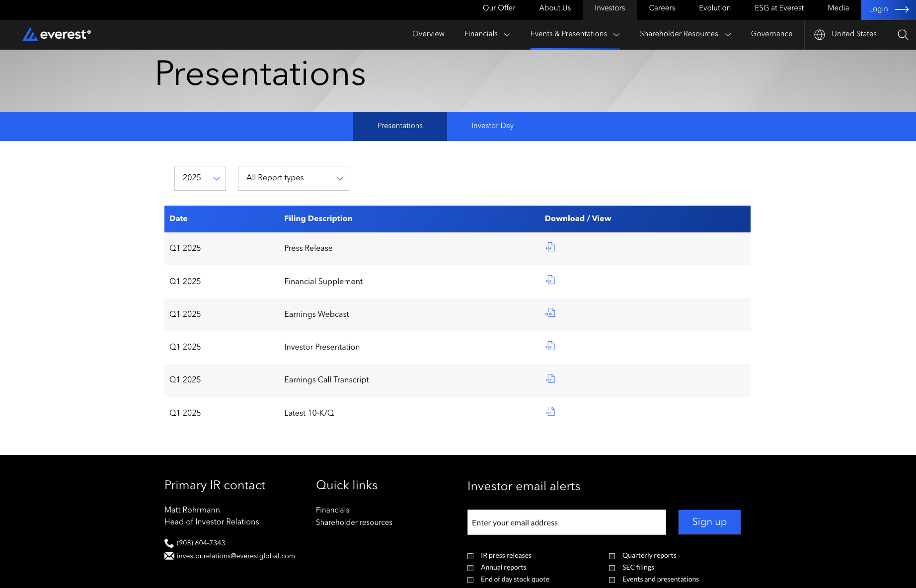Open the Governance menu item

[x=771, y=34]
